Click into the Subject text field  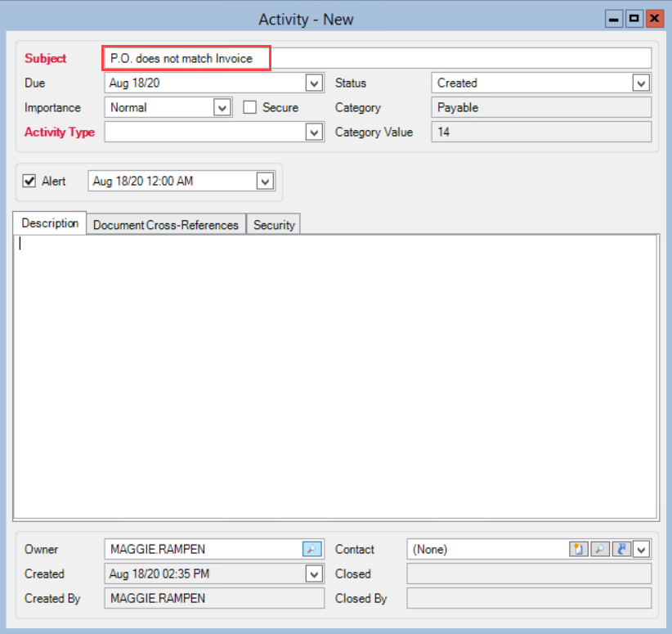click(x=378, y=58)
